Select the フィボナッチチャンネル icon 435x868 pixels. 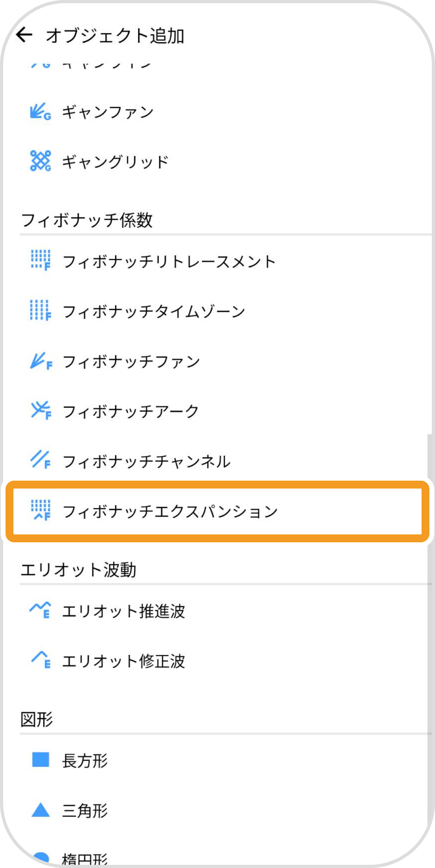click(x=40, y=460)
